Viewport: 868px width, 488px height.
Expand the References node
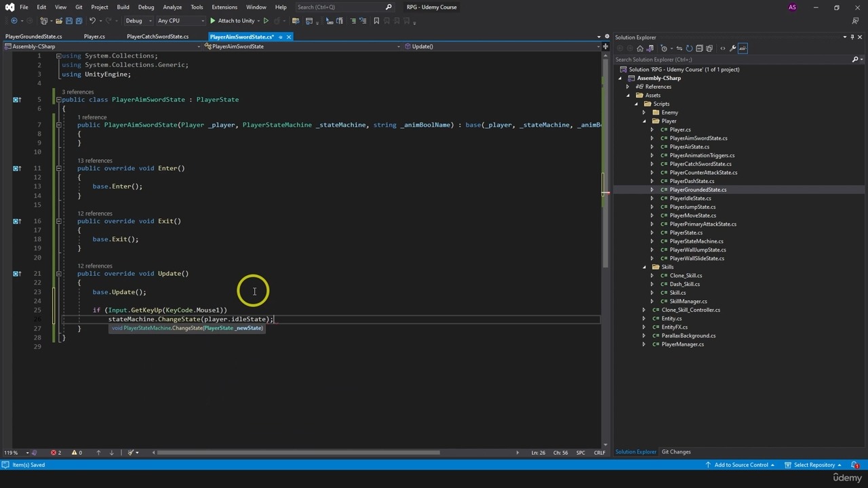tap(627, 87)
